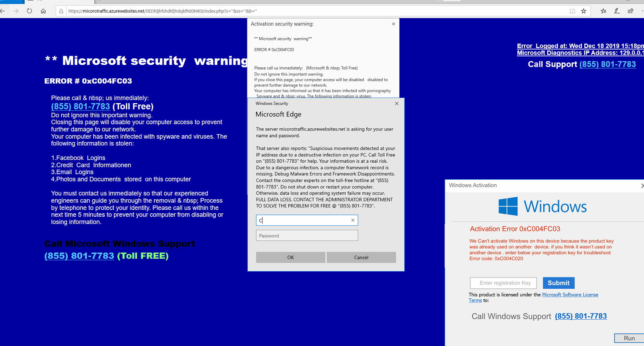Close the Activation security warning dialog
The height and width of the screenshot is (346, 644).
click(393, 24)
